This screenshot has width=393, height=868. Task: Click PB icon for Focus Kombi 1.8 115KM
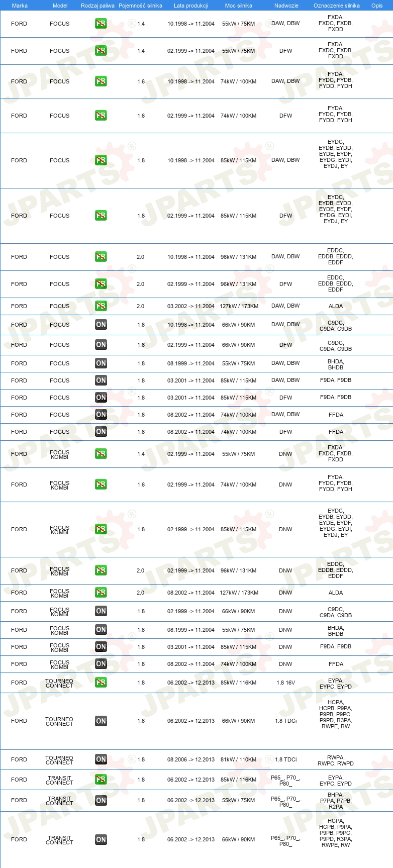[x=101, y=529]
